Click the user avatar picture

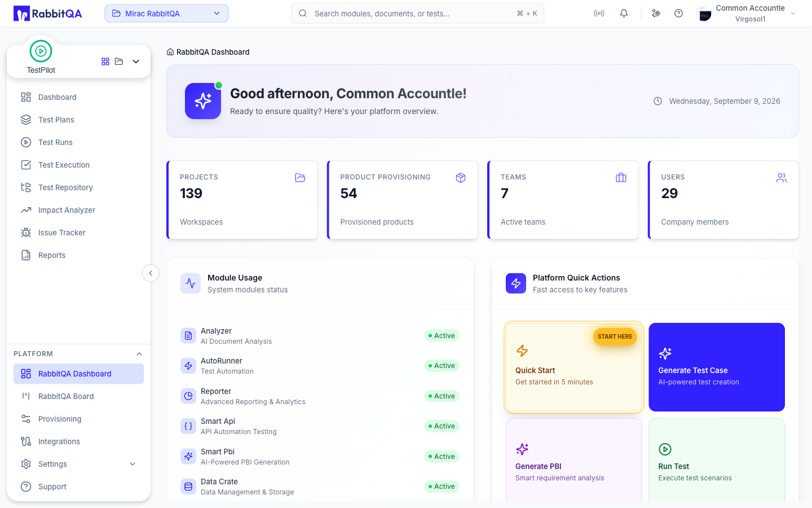[x=704, y=14]
